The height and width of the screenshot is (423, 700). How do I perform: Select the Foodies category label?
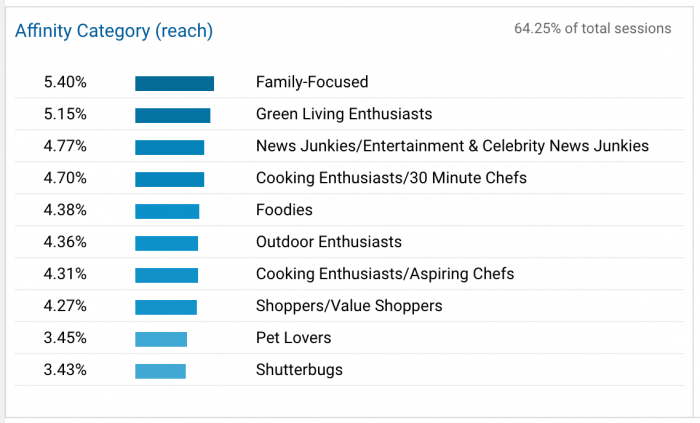tap(284, 210)
